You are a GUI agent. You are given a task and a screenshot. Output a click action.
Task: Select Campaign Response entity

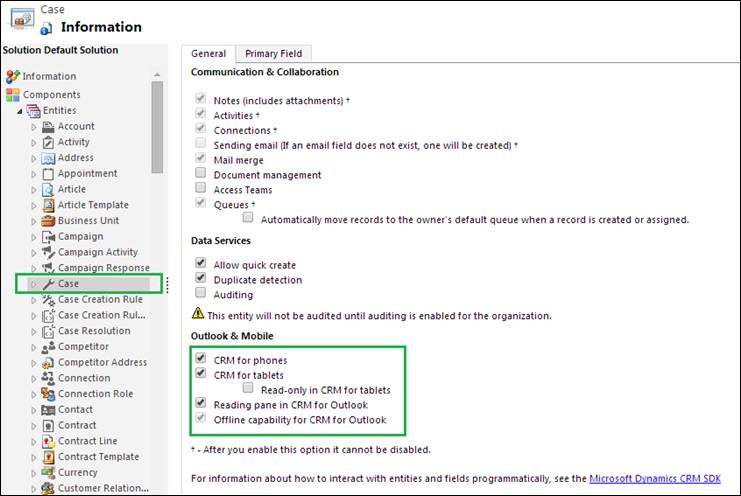tap(104, 268)
